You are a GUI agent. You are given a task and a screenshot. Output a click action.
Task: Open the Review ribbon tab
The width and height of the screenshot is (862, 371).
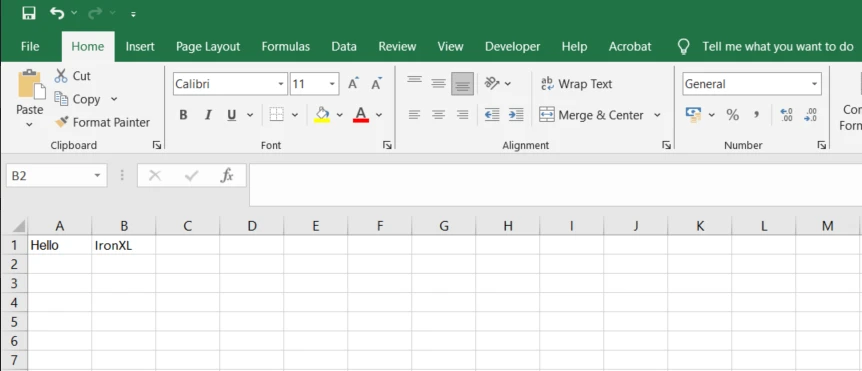tap(397, 47)
